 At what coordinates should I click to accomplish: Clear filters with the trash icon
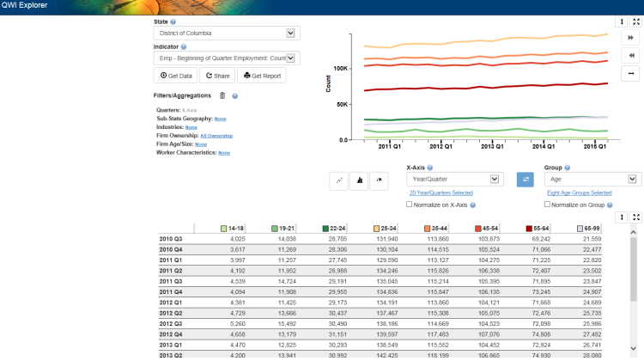(222, 96)
